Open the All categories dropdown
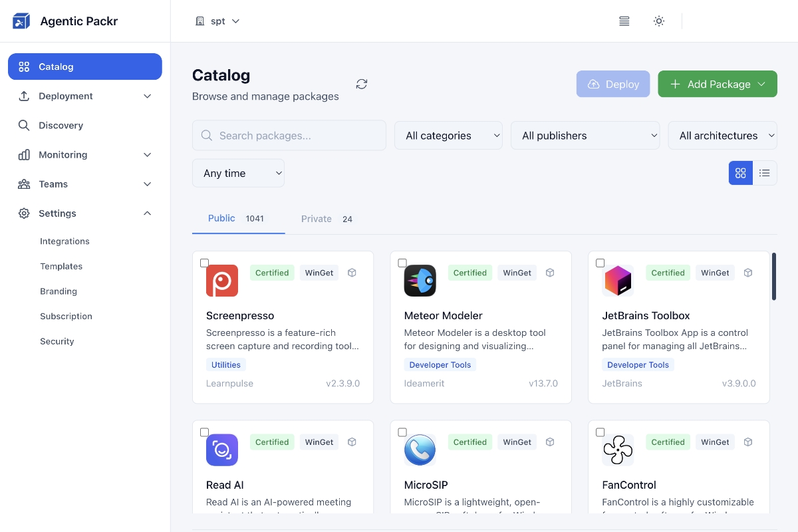This screenshot has height=532, width=798. pyautogui.click(x=449, y=136)
